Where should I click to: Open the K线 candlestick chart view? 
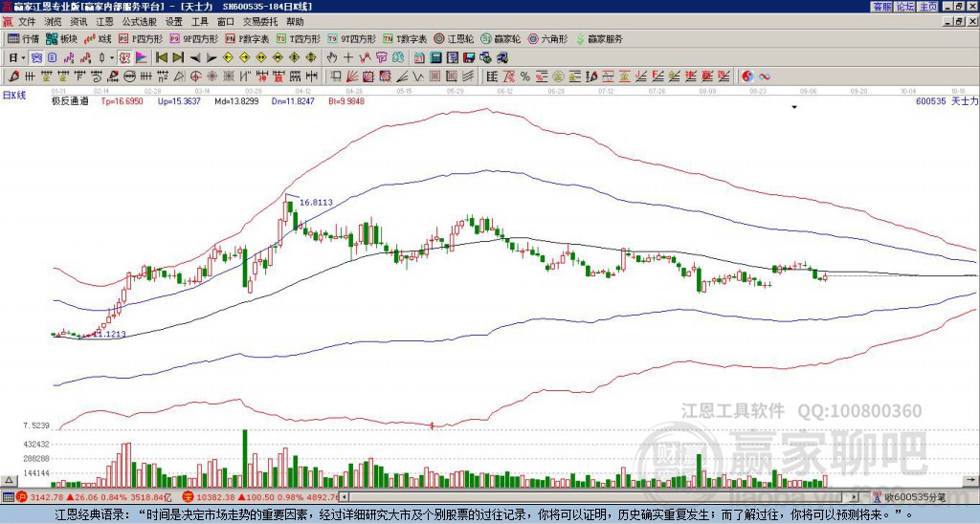click(x=98, y=38)
